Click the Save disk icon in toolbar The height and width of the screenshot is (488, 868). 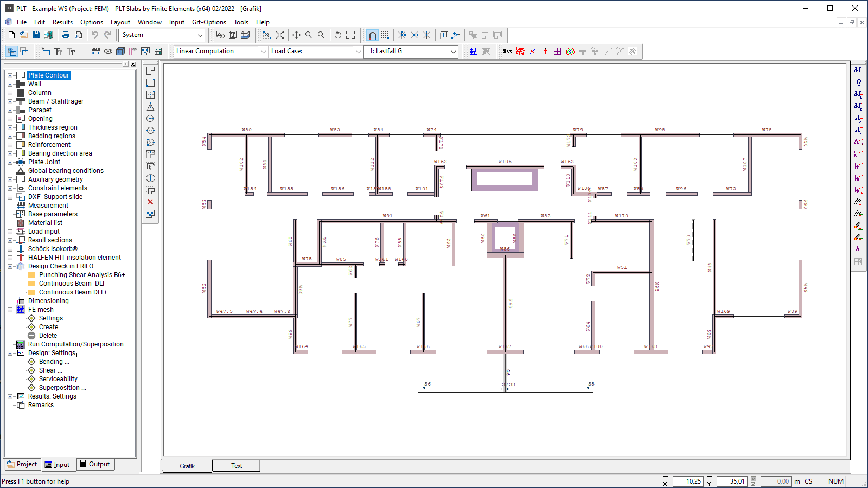pyautogui.click(x=36, y=35)
